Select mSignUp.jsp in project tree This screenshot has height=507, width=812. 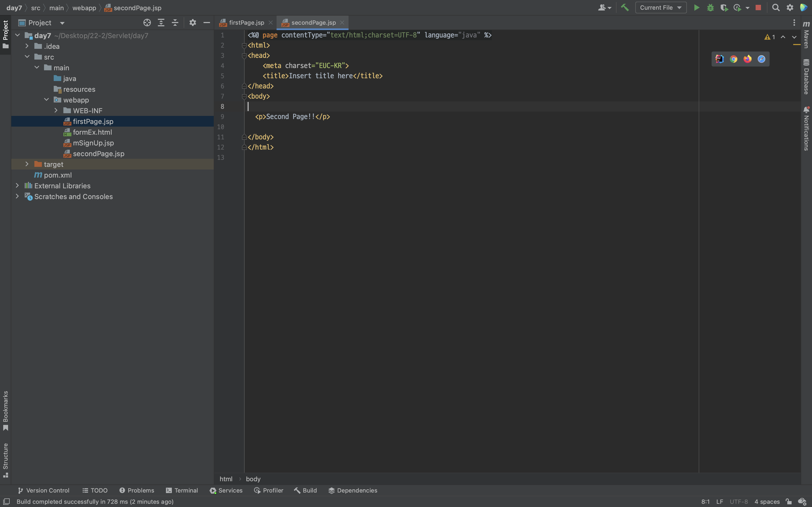[x=93, y=143]
